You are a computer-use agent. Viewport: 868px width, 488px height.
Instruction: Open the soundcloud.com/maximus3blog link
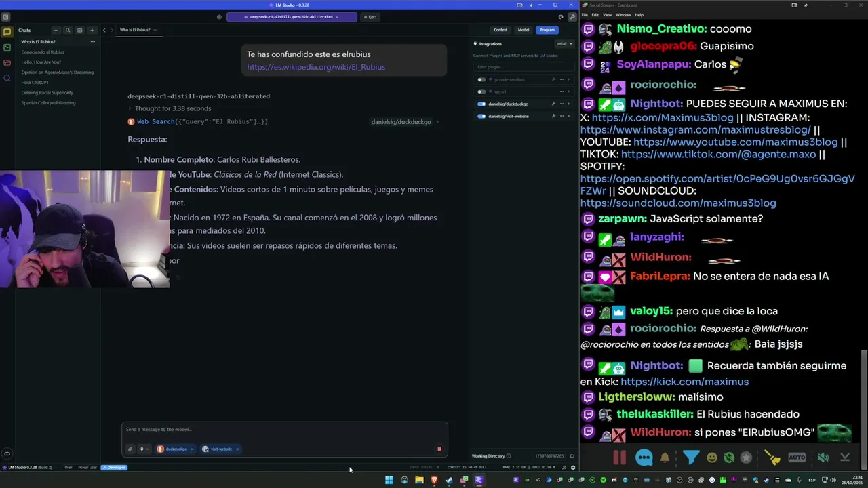pyautogui.click(x=678, y=203)
